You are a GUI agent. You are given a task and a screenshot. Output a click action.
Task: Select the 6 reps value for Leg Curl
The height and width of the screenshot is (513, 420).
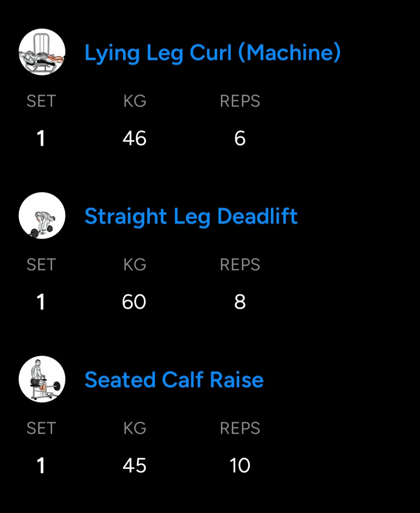pyautogui.click(x=240, y=138)
